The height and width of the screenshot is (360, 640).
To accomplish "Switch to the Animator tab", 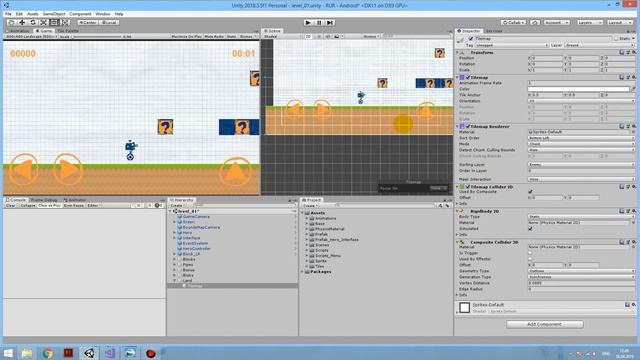I will (75, 200).
